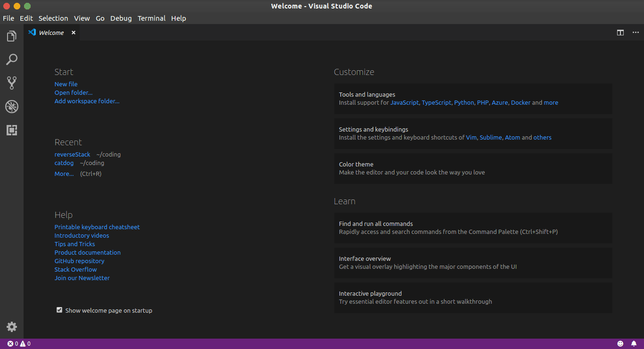Open the Source Control view icon

click(x=12, y=83)
